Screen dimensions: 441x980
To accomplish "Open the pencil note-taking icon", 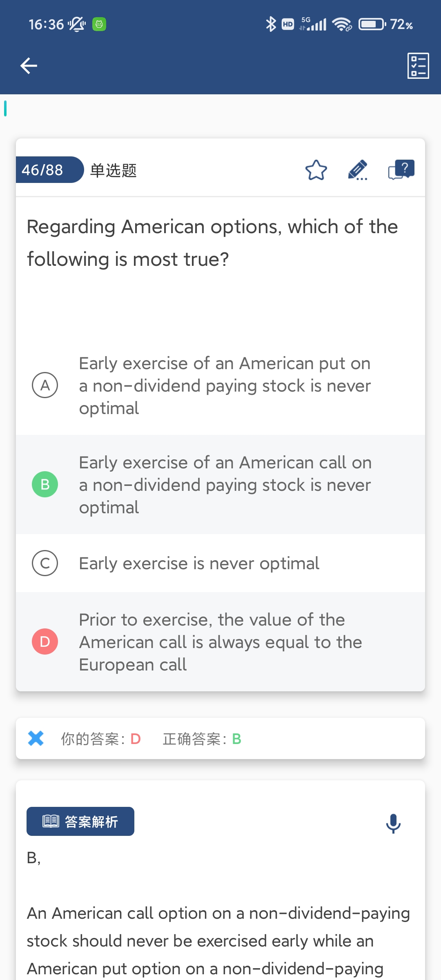I will coord(358,170).
